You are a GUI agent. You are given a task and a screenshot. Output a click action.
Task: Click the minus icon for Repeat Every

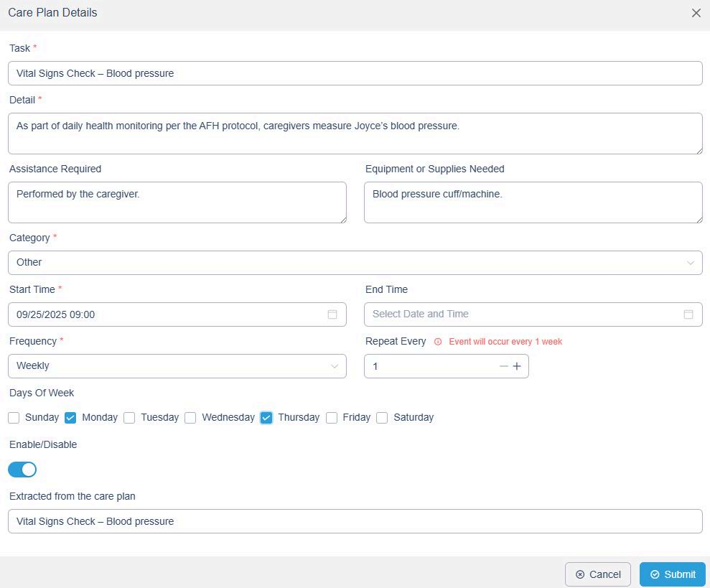coord(504,366)
